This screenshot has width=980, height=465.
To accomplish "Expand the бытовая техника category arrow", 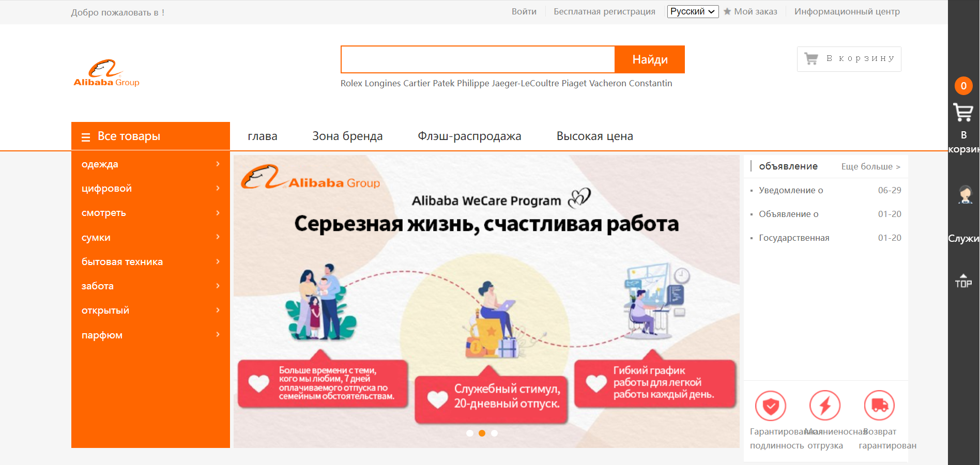I will 218,261.
